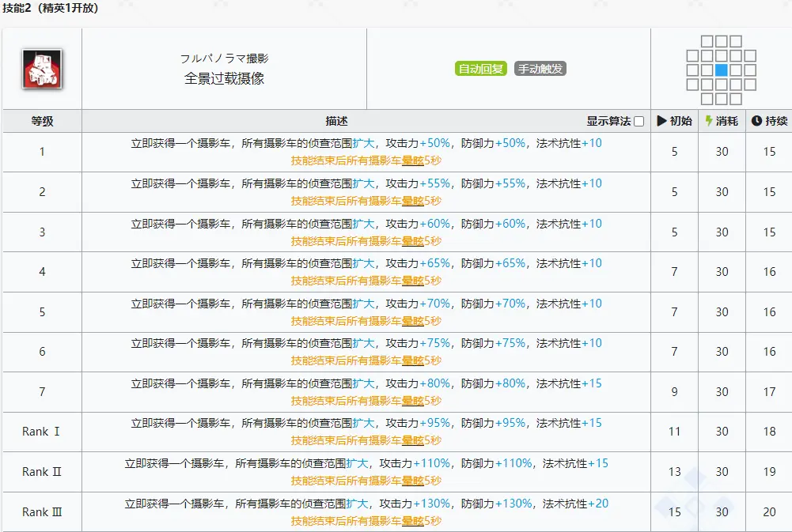Select the Rank Ⅲ level cell

click(42, 511)
